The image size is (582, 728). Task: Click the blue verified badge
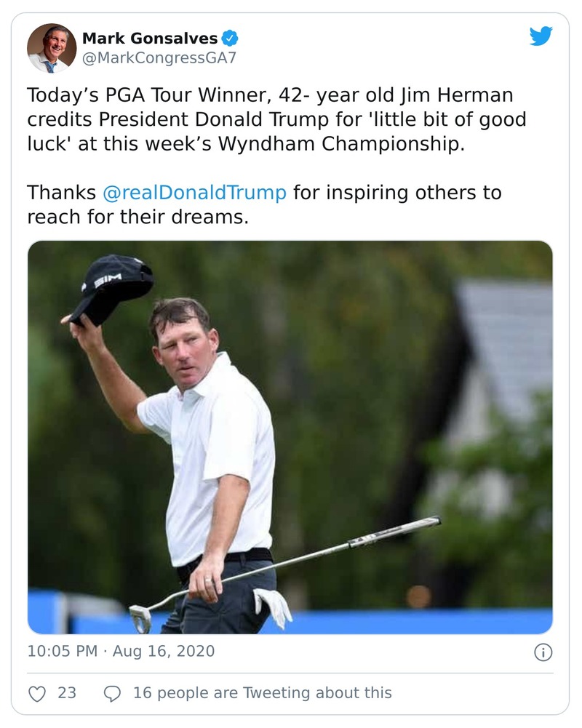[230, 38]
